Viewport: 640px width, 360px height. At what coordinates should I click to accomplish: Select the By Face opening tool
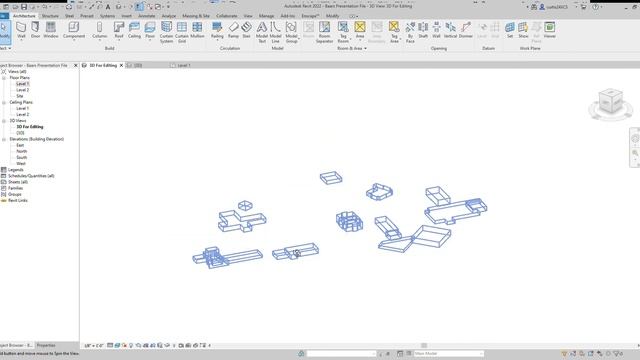pos(410,32)
